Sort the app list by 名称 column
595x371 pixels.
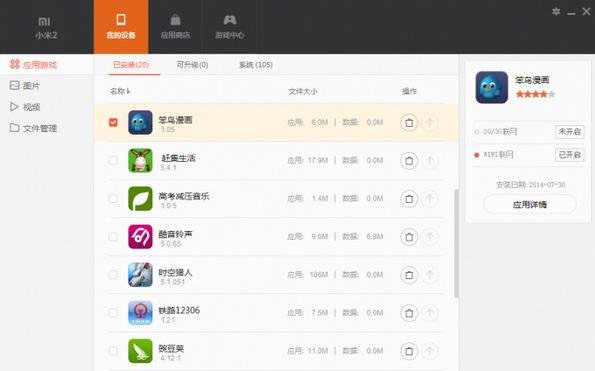pyautogui.click(x=120, y=91)
